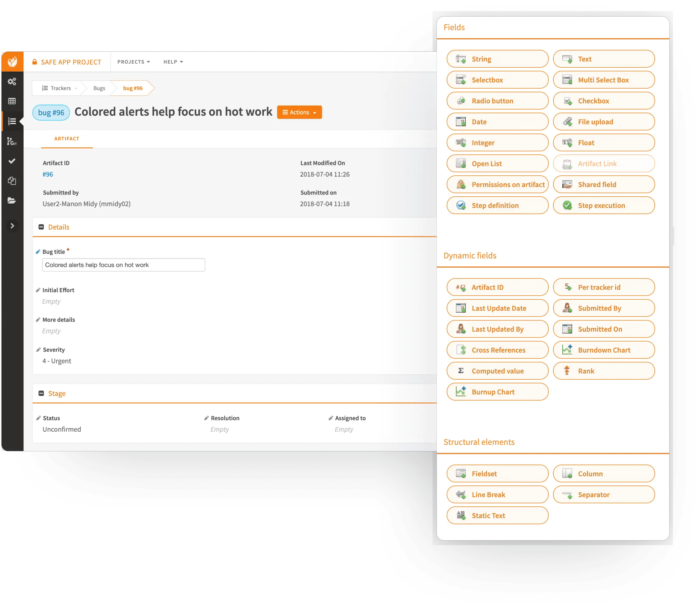
Task: Add a Step execution field
Action: point(604,206)
